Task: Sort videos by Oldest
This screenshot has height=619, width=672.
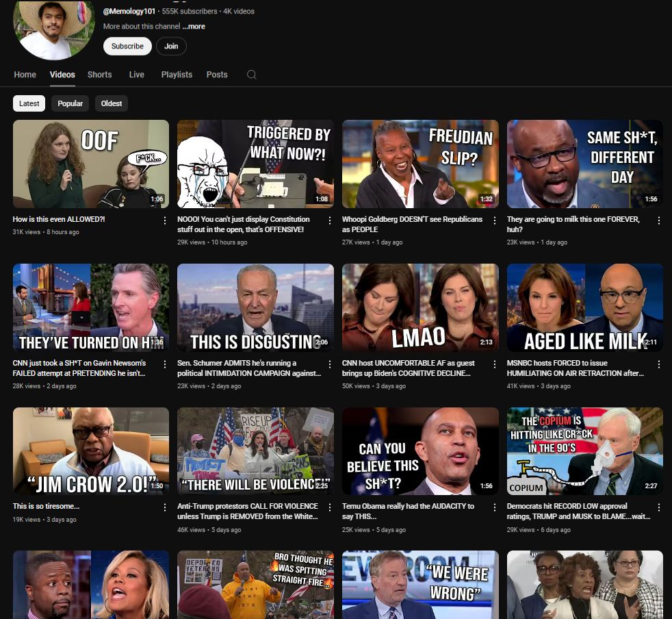Action: click(x=112, y=103)
